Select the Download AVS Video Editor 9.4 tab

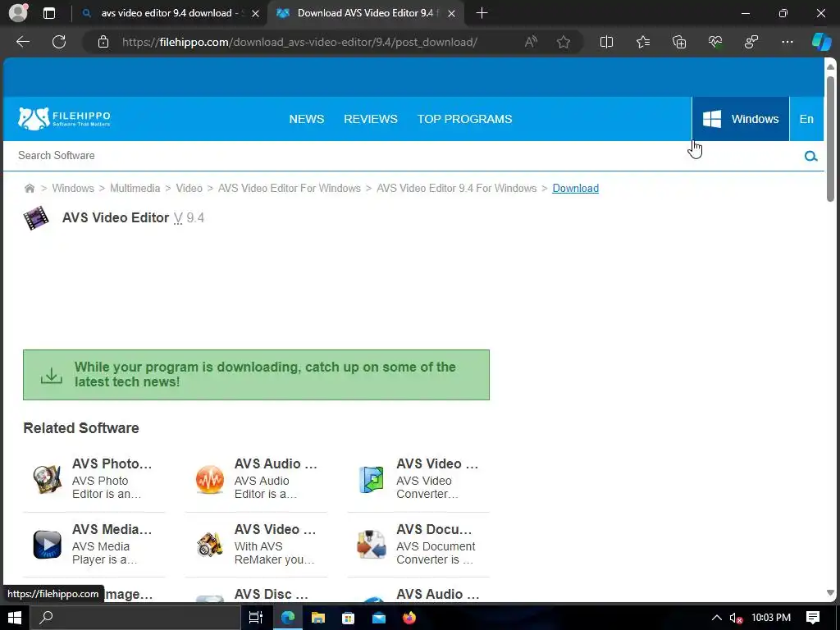pos(366,13)
